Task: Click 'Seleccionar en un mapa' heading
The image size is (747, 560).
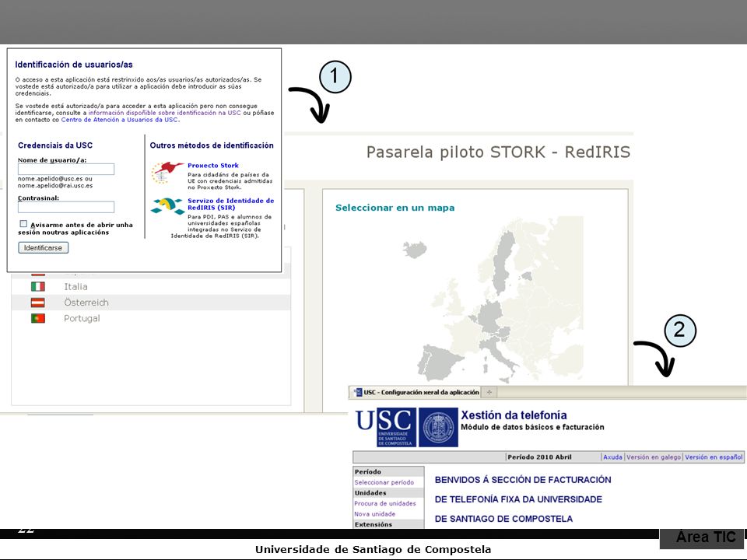Action: coord(395,208)
